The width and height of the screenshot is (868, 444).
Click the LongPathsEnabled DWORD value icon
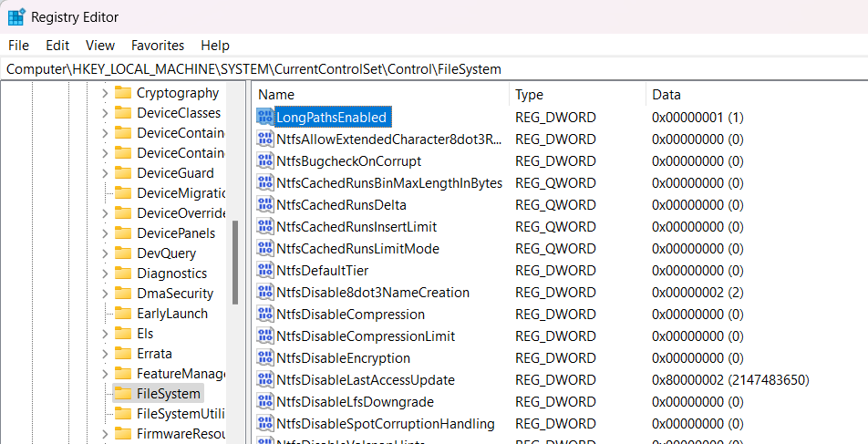265,118
